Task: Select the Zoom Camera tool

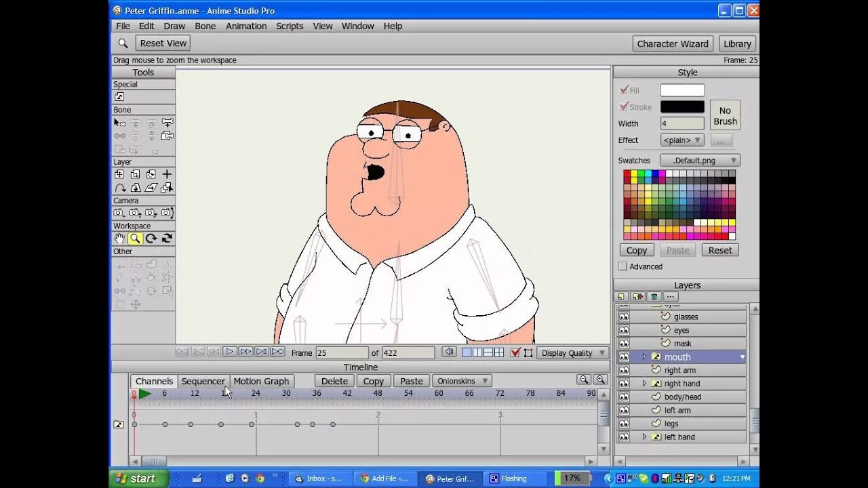Action: click(x=135, y=213)
